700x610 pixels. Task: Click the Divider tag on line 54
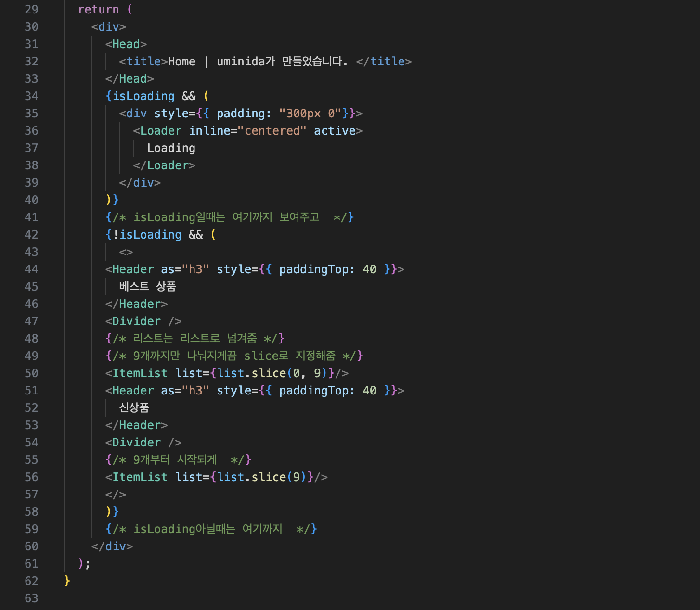tap(143, 443)
